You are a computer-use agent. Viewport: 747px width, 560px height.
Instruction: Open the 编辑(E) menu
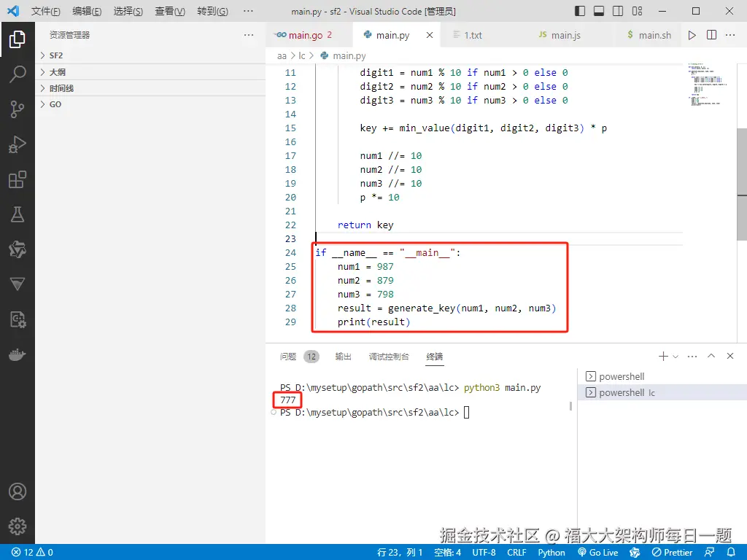[x=87, y=11]
